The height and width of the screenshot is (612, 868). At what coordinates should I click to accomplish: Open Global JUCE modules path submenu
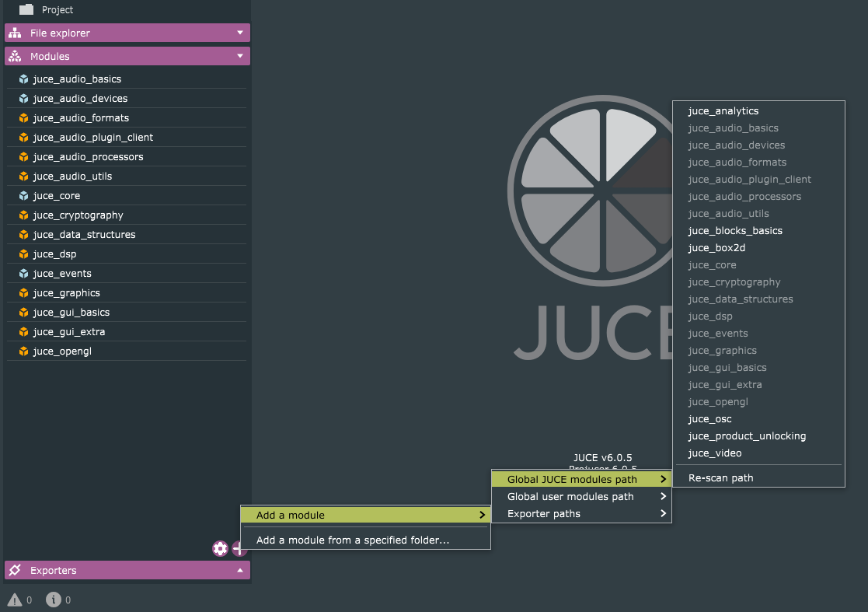581,480
